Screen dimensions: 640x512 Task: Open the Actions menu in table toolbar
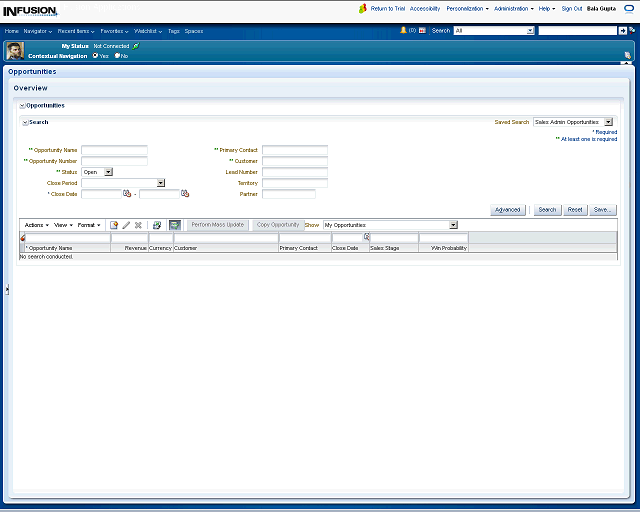pyautogui.click(x=36, y=225)
